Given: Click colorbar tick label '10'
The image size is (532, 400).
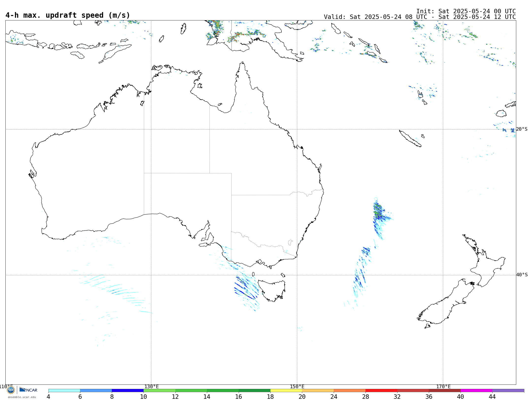Looking at the screenshot, I should pyautogui.click(x=144, y=397).
